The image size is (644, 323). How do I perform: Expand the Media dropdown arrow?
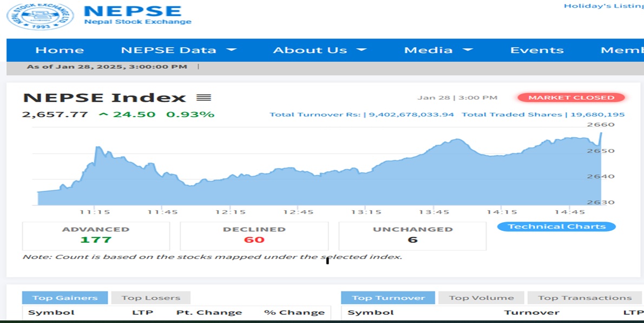[468, 50]
